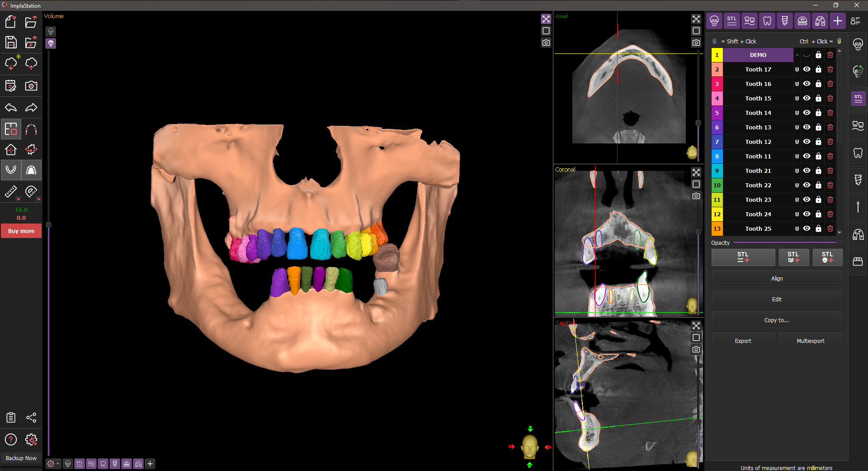Open settings via gear icon at bottom left
The width and height of the screenshot is (868, 471).
[x=31, y=439]
